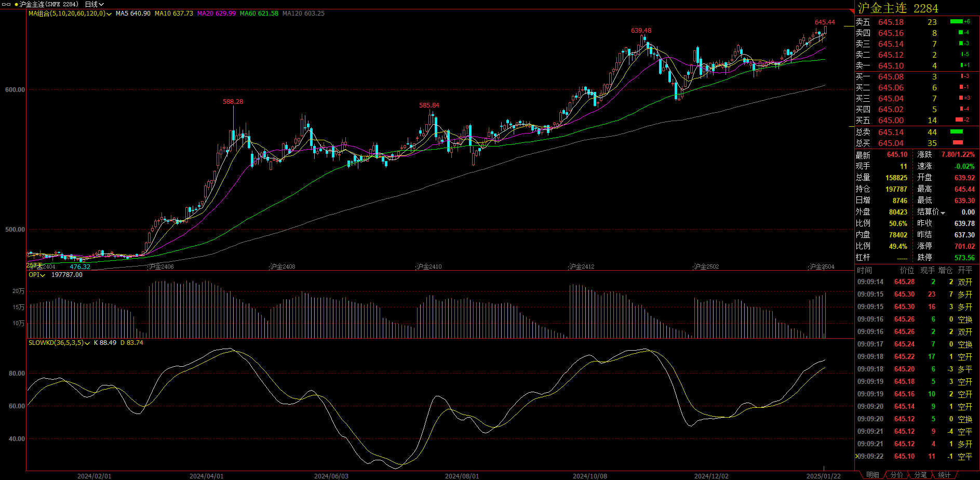Open the 统计 tab
The image size is (980, 480).
pyautogui.click(x=944, y=475)
